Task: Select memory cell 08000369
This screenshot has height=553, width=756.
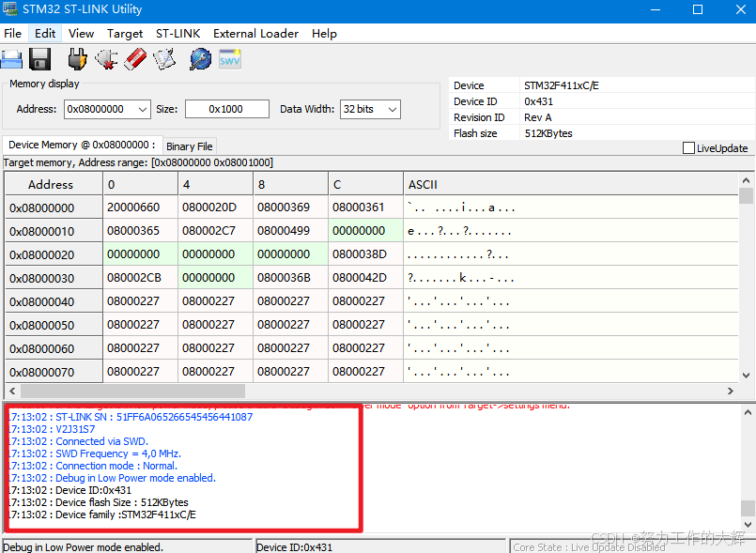Action: pyautogui.click(x=291, y=207)
